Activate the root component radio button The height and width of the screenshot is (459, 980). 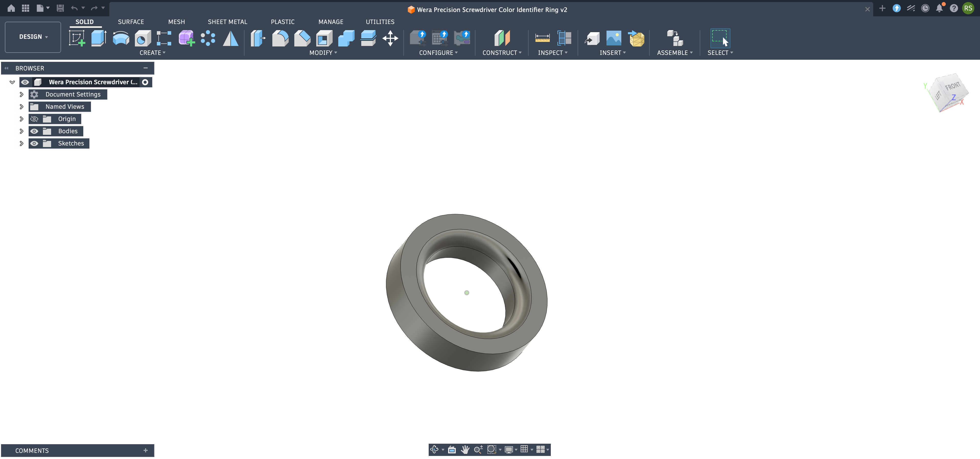tap(145, 82)
